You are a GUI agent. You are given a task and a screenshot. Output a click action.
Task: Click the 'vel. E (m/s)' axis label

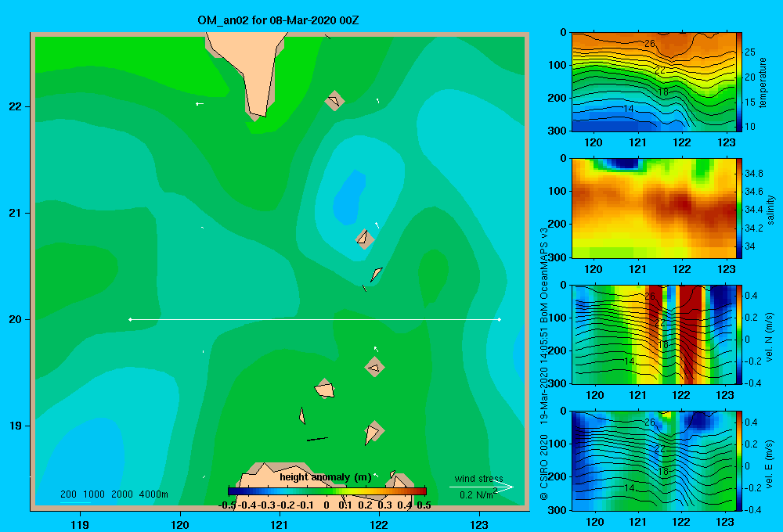point(769,463)
